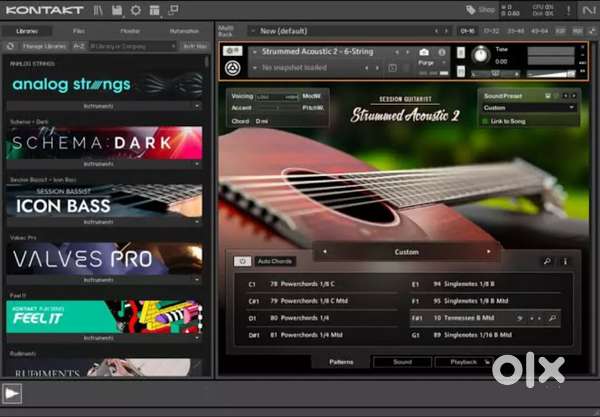This screenshot has height=417, width=600.
Task: Switch to the Libraries tab
Action: [27, 31]
